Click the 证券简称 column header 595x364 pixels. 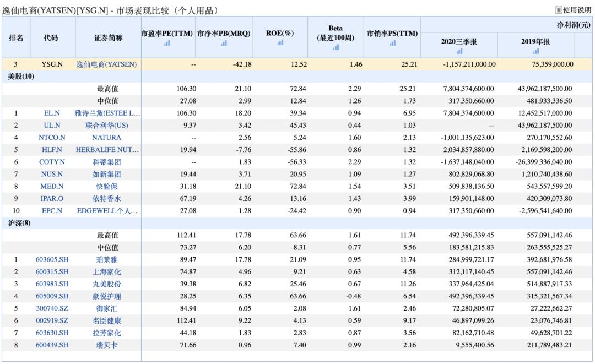tap(107, 38)
